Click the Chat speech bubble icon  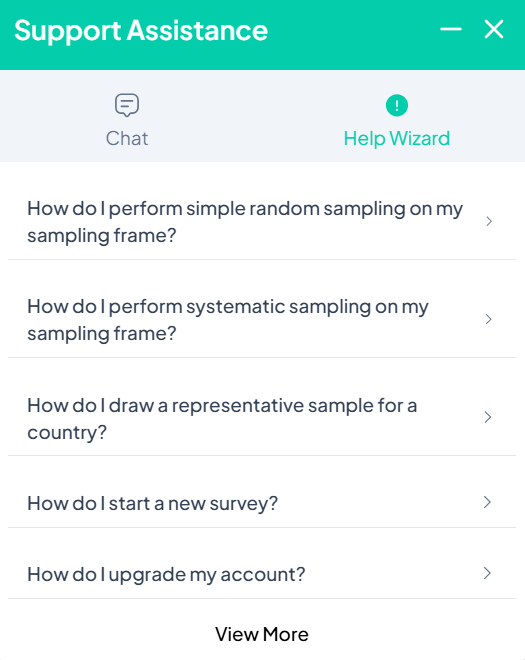[127, 105]
